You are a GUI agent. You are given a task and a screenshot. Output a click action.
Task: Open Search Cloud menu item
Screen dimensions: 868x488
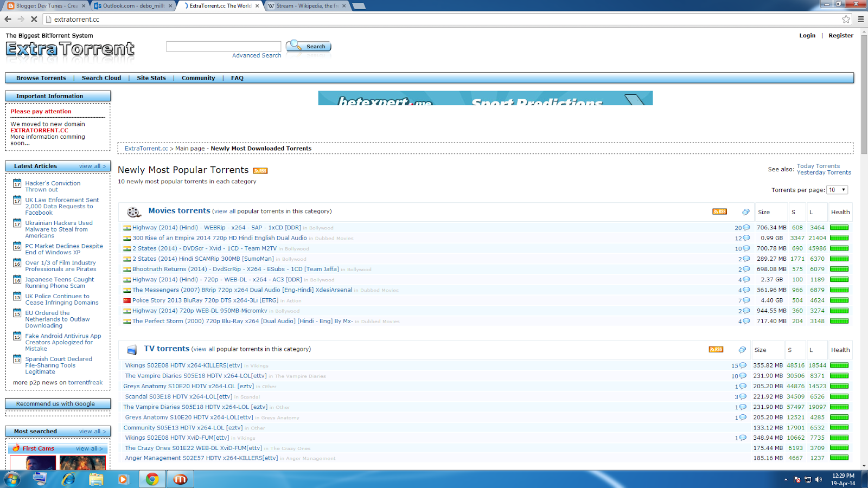pos(101,78)
